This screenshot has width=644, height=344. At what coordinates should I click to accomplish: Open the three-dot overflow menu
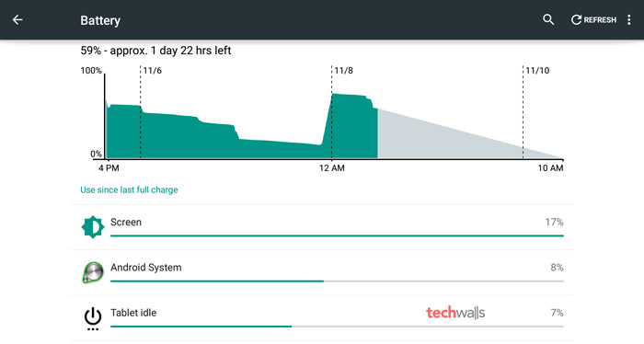[628, 19]
